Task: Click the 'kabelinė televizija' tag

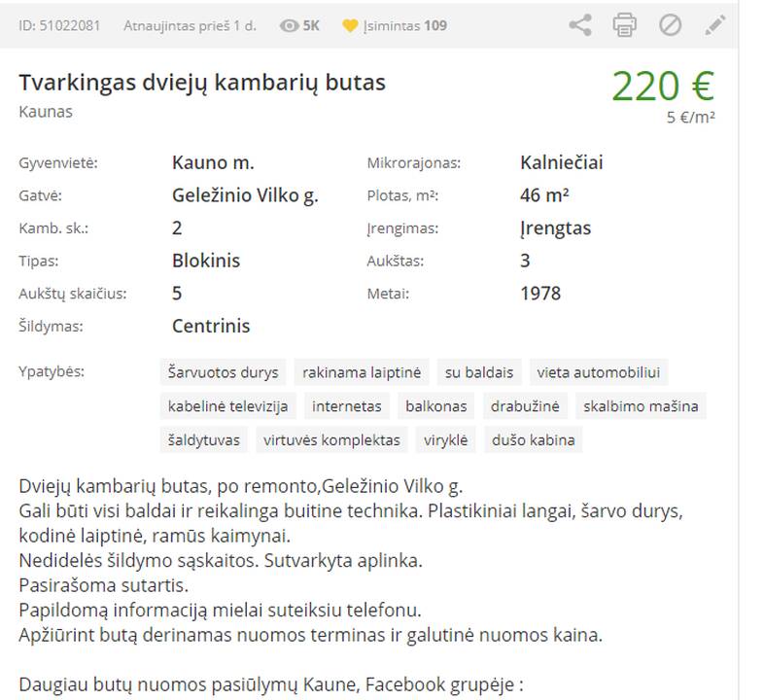Action: [x=228, y=406]
